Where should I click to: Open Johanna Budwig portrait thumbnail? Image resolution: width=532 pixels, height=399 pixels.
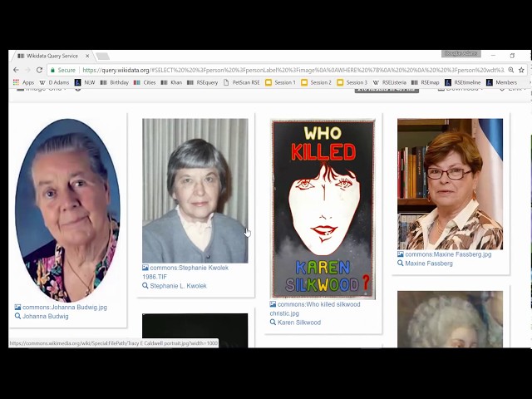pyautogui.click(x=67, y=210)
